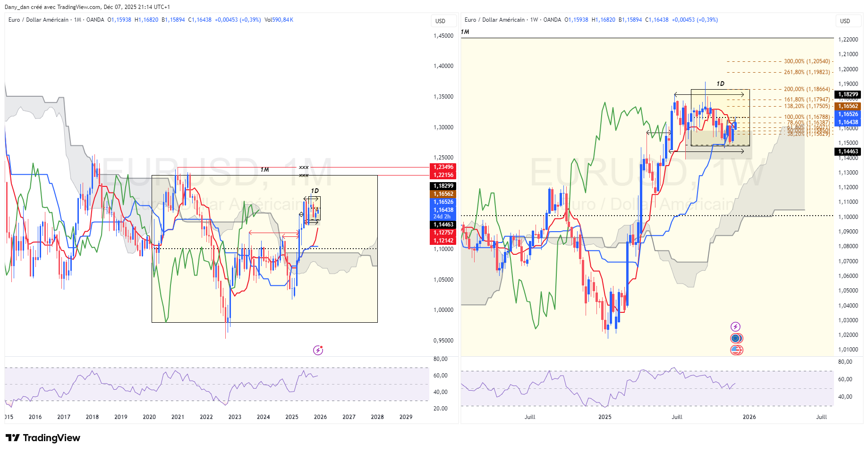The image size is (868, 452).
Task: Click the 2023 label on the time axis
Action: click(x=235, y=417)
